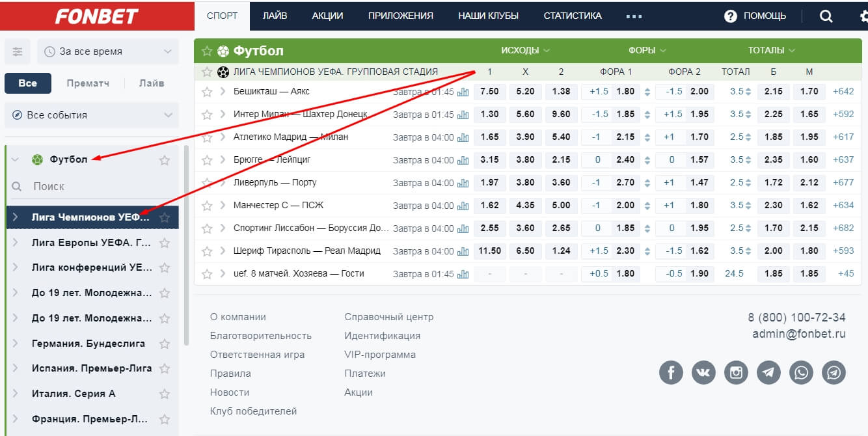Favorite Бешикташ — Аякс match star

click(207, 92)
